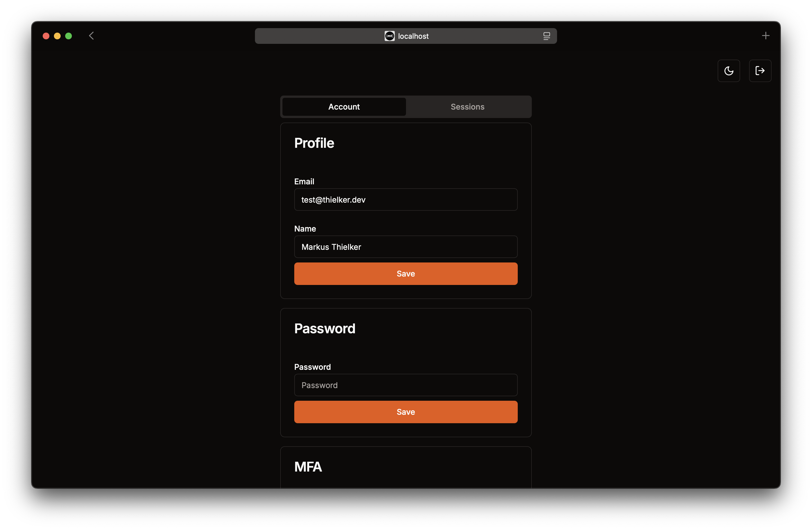Viewport: 812px width, 530px height.
Task: Toggle dark mode with the moon icon
Action: tap(728, 71)
